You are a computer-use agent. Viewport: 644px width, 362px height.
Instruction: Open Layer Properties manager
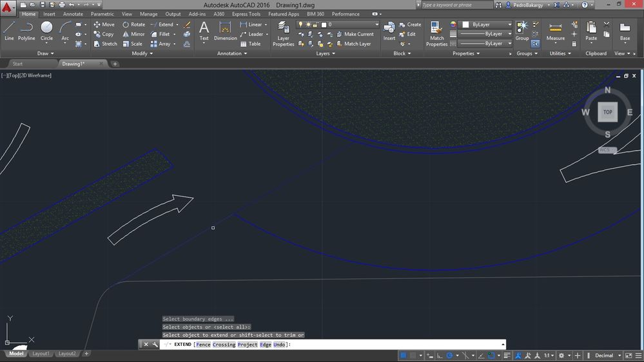284,33
